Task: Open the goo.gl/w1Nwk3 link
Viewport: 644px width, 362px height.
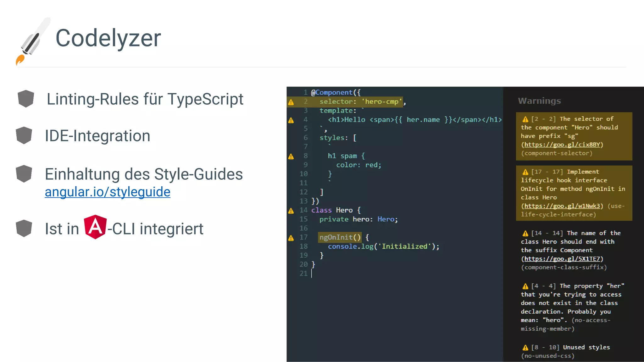Action: click(562, 206)
